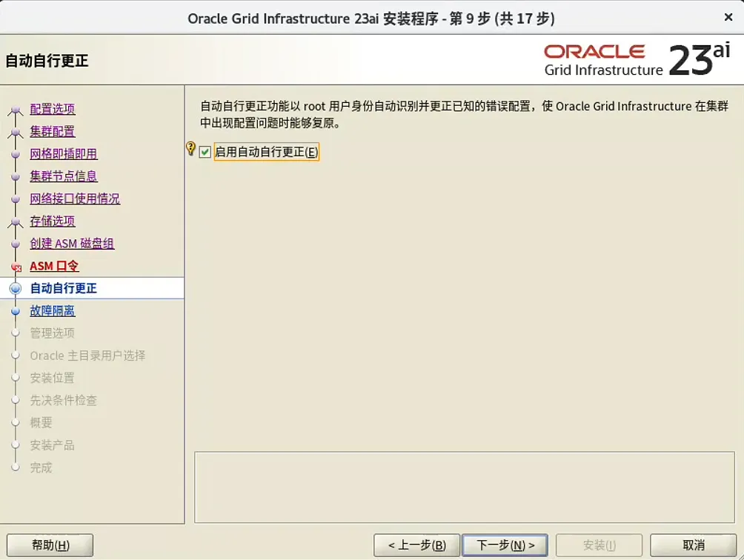Open the 集群配置 step
Image resolution: width=744 pixels, height=560 pixels.
tap(52, 131)
